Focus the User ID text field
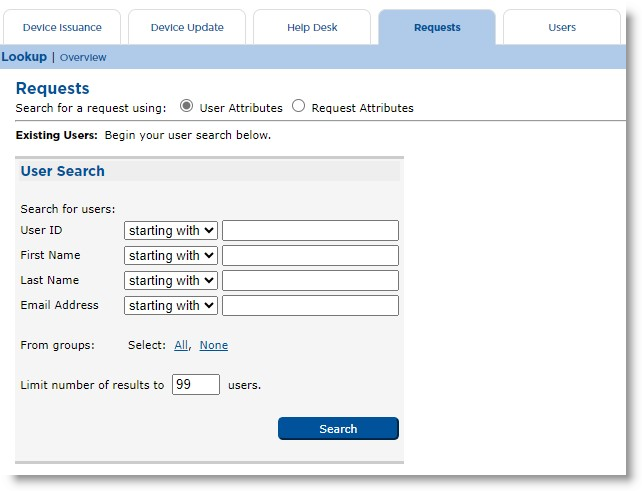Screen dimensions: 642x491 310,231
